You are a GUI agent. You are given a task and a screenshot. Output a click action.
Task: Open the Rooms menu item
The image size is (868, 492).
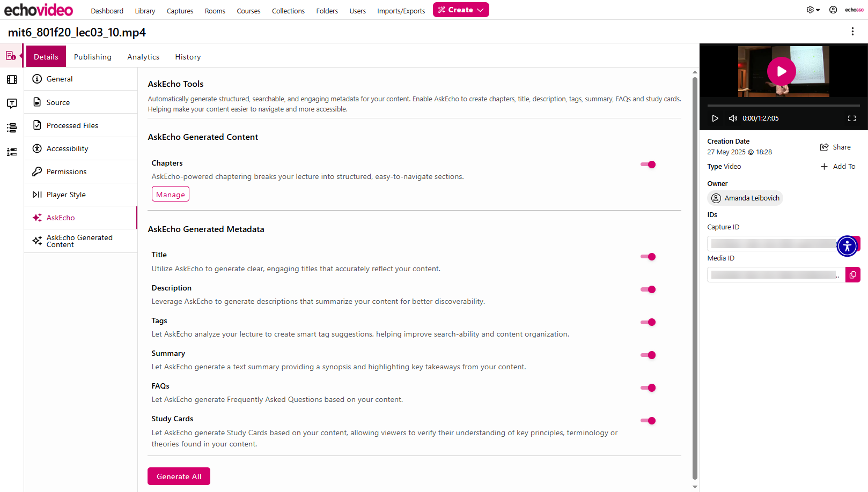click(215, 11)
